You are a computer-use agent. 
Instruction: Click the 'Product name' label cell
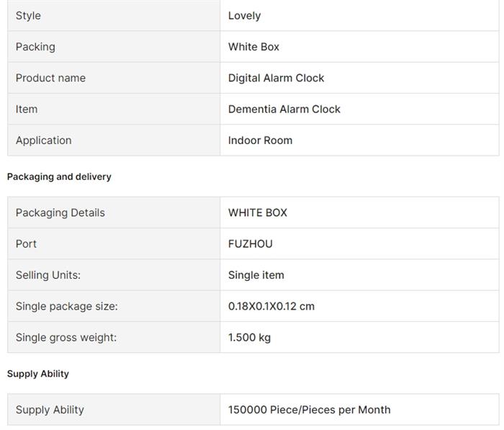tap(50, 78)
